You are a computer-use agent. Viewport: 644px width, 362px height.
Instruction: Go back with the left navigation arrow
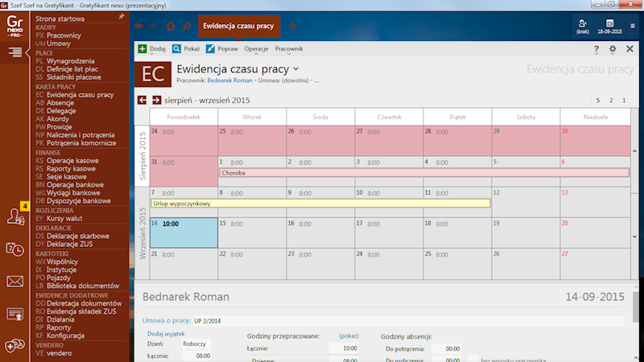click(x=138, y=26)
